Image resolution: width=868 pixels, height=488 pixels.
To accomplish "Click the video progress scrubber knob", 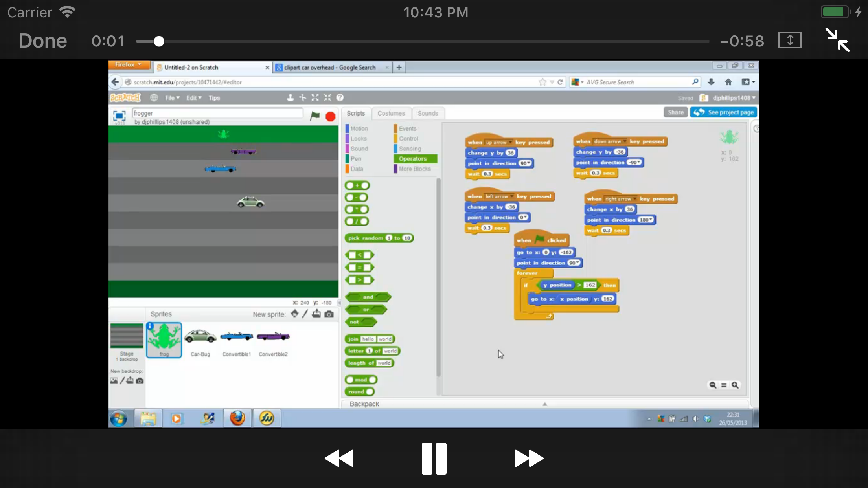I will click(x=159, y=41).
